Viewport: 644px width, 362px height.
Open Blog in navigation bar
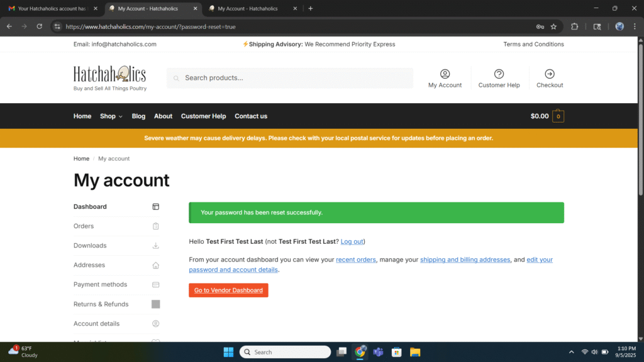tap(138, 116)
